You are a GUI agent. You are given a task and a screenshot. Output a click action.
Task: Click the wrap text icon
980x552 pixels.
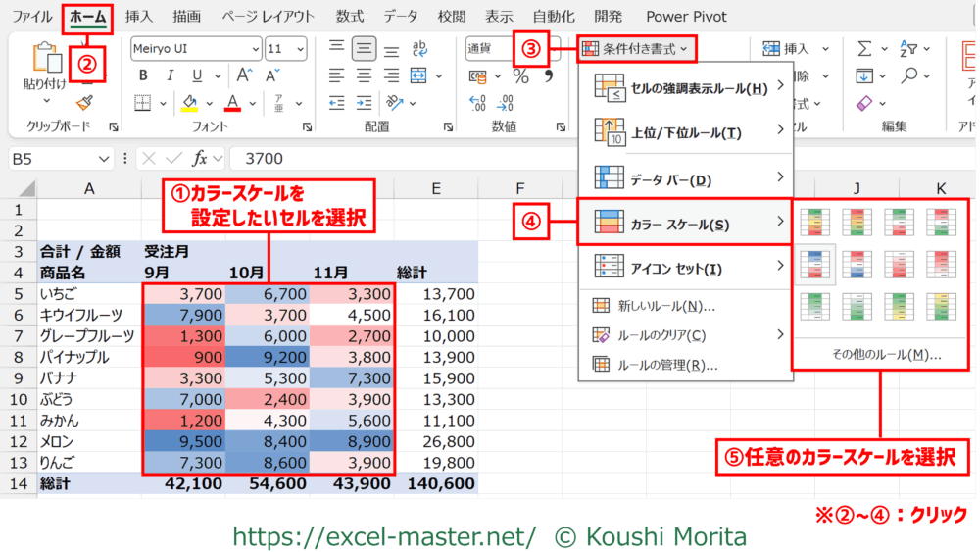tap(420, 48)
